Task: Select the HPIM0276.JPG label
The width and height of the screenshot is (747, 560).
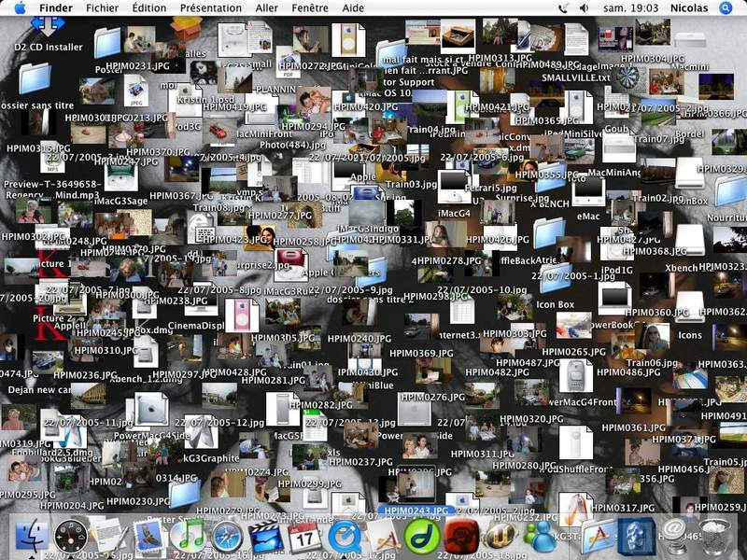Action: click(432, 397)
